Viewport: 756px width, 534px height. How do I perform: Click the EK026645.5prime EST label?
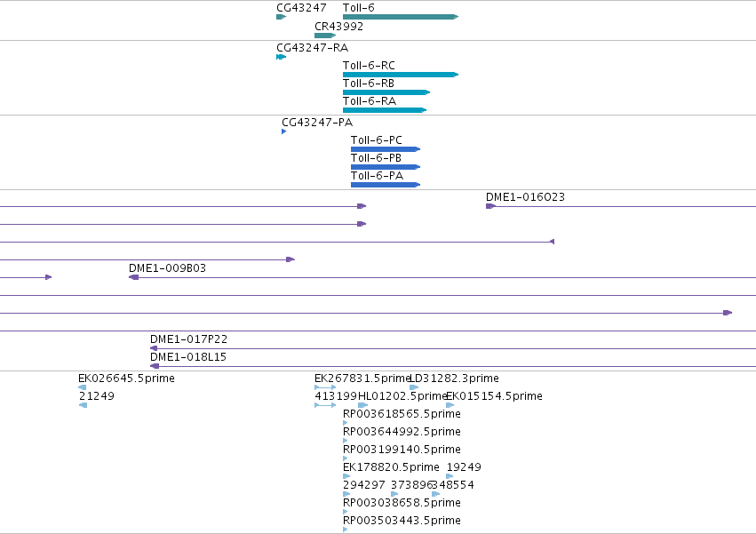pos(126,379)
